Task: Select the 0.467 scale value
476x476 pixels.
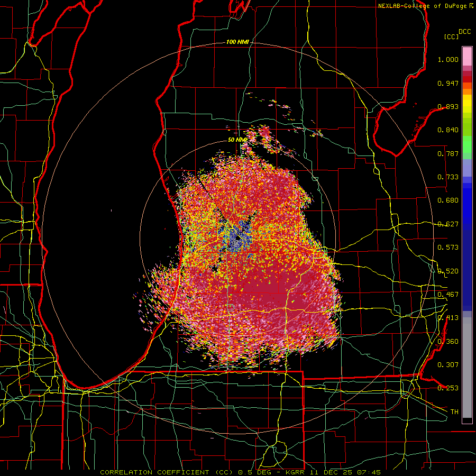Action: (448, 295)
